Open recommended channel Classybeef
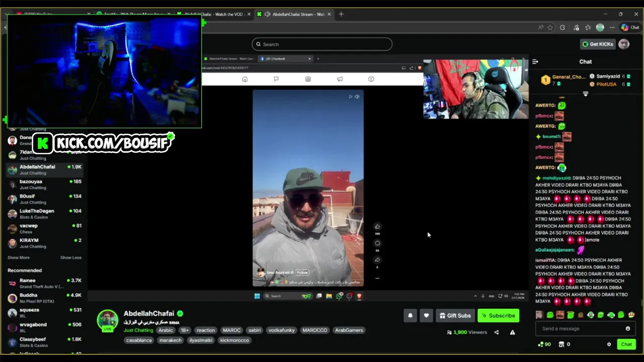644x362 pixels. 44,342
